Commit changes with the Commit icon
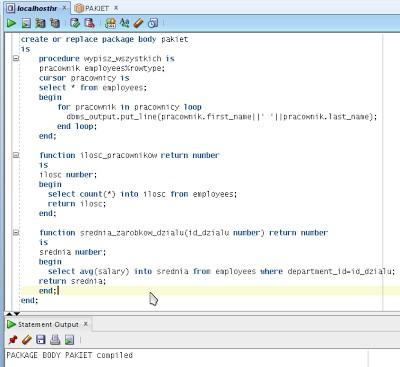The height and width of the screenshot is (367, 400). coord(75,23)
